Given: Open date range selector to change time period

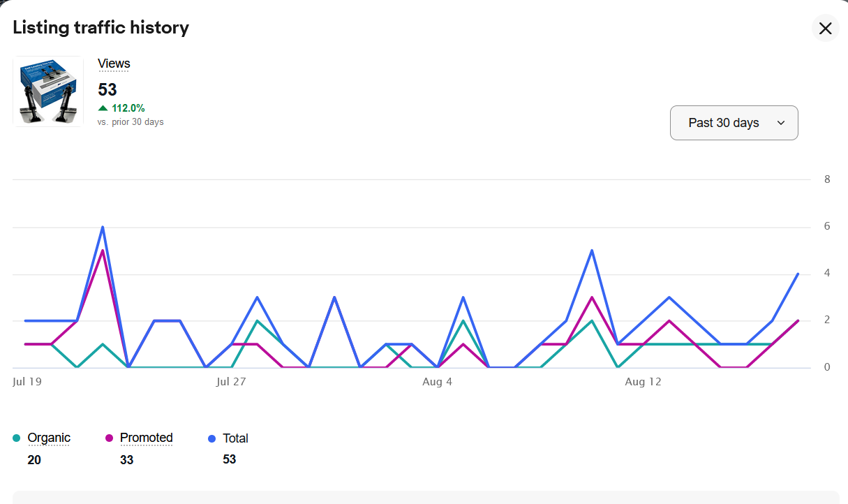Looking at the screenshot, I should (x=734, y=122).
